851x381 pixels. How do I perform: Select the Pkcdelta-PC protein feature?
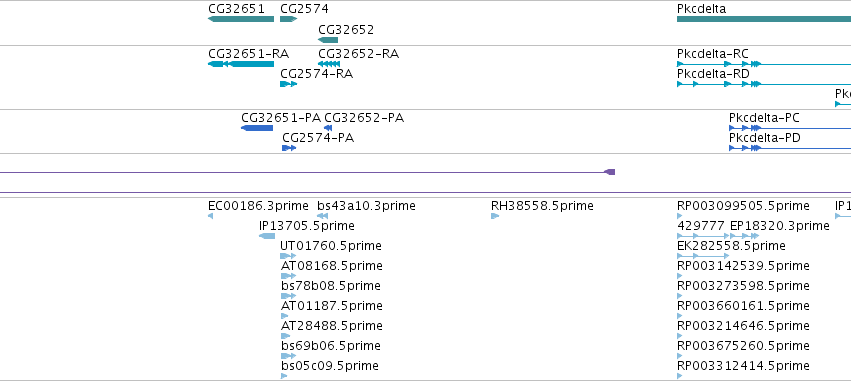coord(790,128)
